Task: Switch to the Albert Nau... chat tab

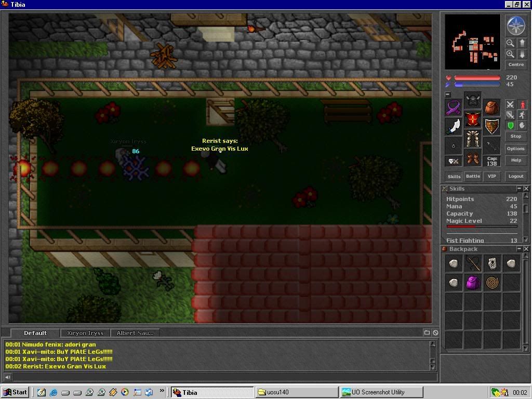Action: click(135, 333)
